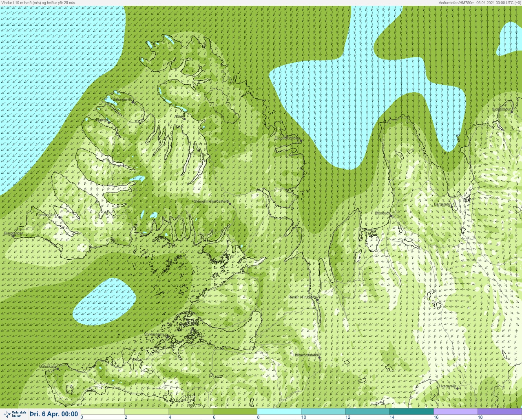Select the 10–12 m/s teal legend swatch
The image size is (522, 420).
(323, 411)
